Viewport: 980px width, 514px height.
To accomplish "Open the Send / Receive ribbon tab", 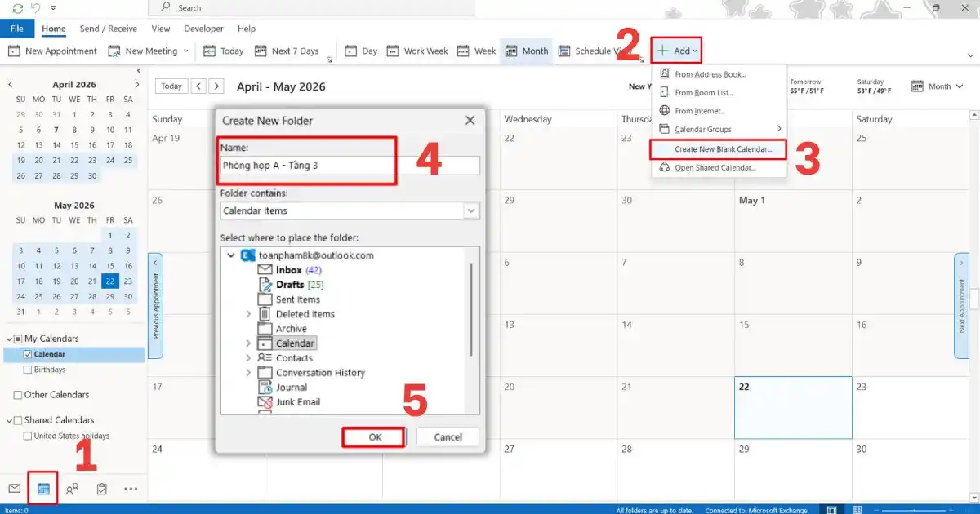I will (109, 29).
